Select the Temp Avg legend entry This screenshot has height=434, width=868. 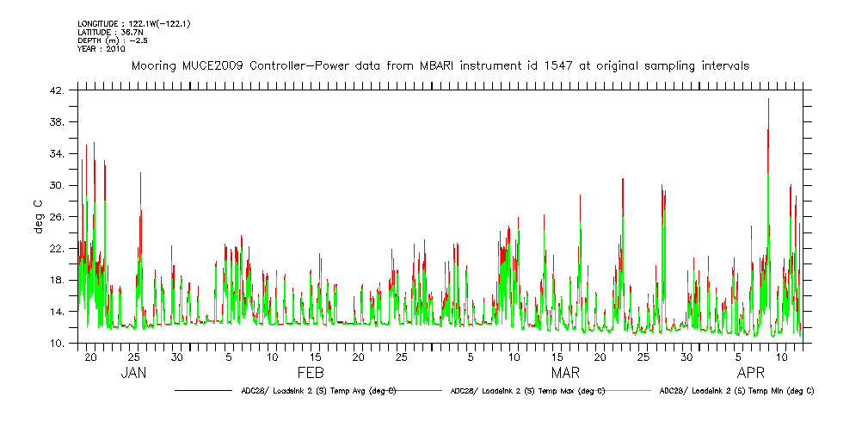tap(318, 390)
